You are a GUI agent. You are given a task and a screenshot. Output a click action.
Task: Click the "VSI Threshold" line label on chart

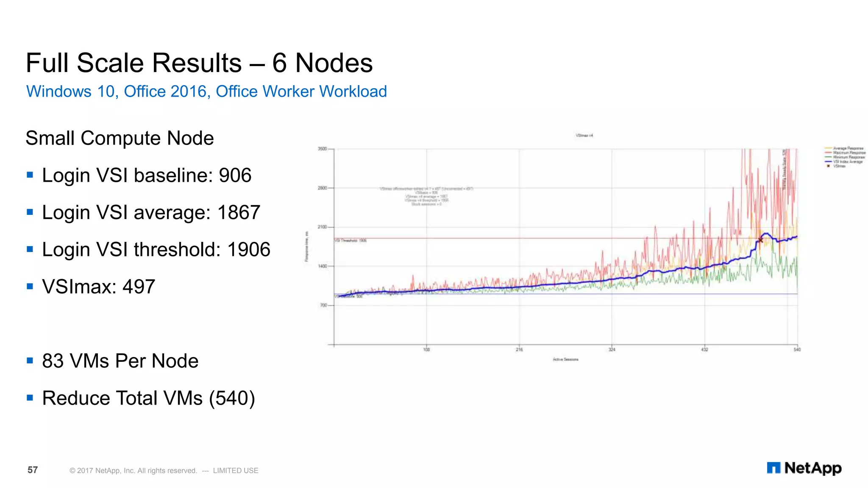coord(351,241)
